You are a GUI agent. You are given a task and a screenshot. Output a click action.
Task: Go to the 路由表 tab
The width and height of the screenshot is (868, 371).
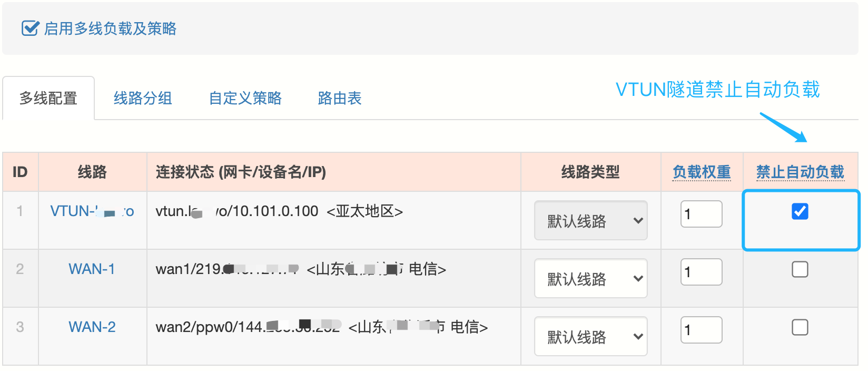(x=339, y=99)
